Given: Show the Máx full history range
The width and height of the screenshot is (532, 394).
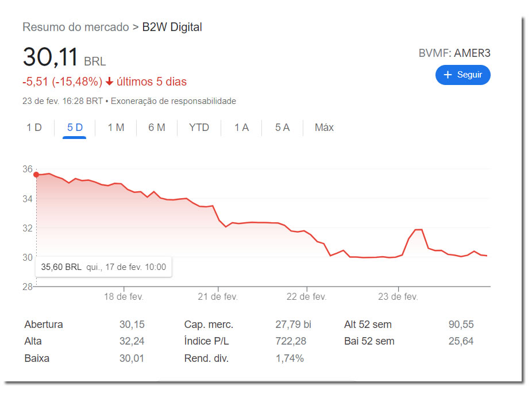Looking at the screenshot, I should coord(324,128).
